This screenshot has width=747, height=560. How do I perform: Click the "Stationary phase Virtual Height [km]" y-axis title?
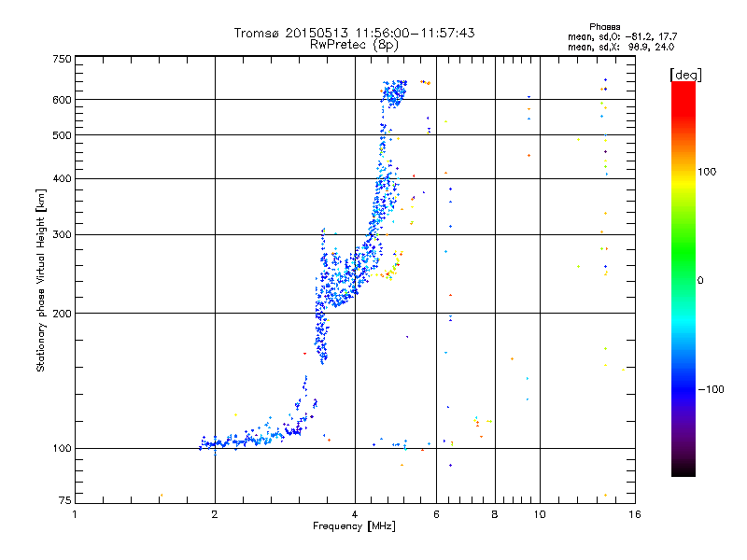(41, 280)
